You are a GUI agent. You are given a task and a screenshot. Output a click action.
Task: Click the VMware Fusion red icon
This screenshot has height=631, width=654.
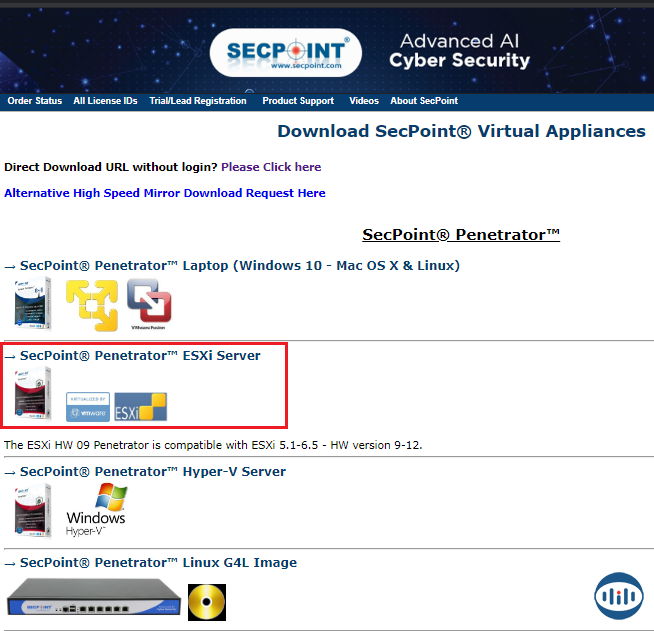coord(149,305)
